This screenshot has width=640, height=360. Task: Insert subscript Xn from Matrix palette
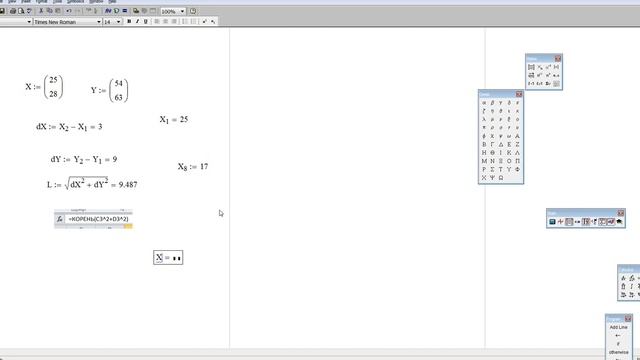point(540,67)
